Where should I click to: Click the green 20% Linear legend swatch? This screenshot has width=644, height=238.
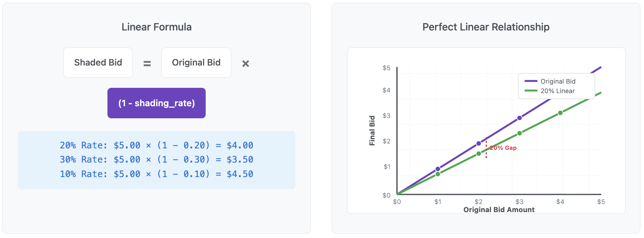tap(531, 91)
